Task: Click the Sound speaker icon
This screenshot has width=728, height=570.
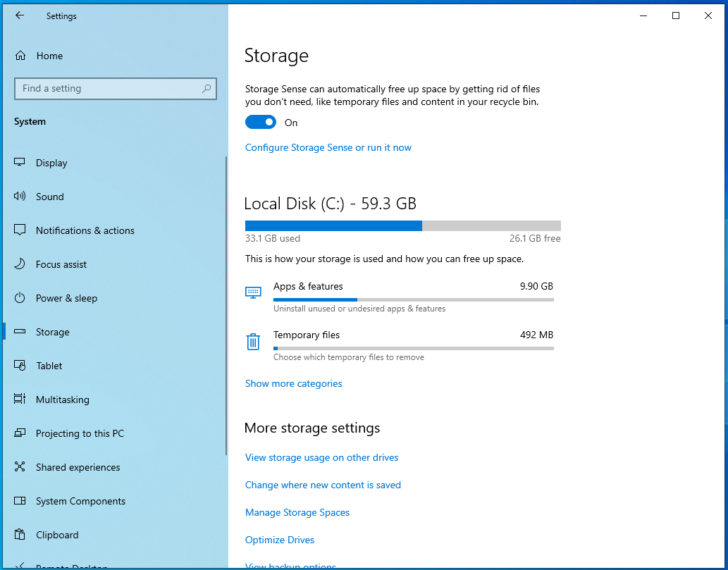Action: (20, 196)
